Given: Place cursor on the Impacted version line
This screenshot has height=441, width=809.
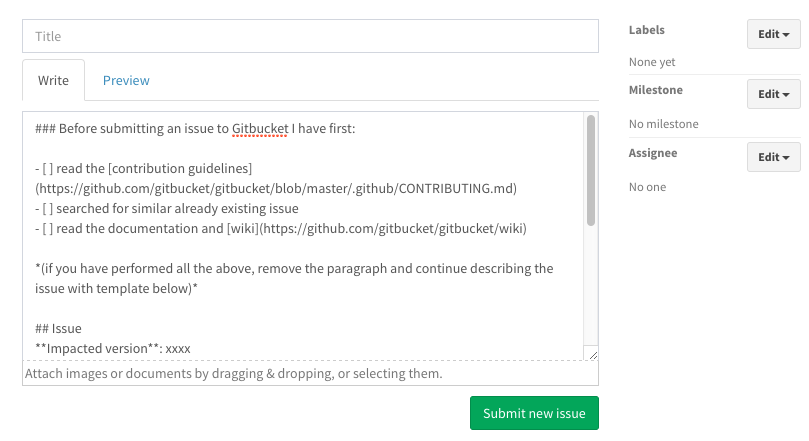Looking at the screenshot, I should tap(112, 349).
